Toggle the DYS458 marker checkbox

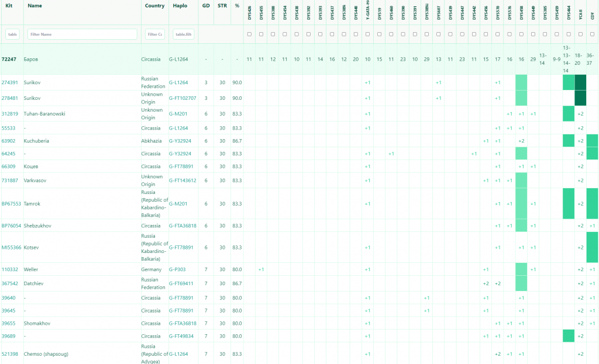coord(521,34)
